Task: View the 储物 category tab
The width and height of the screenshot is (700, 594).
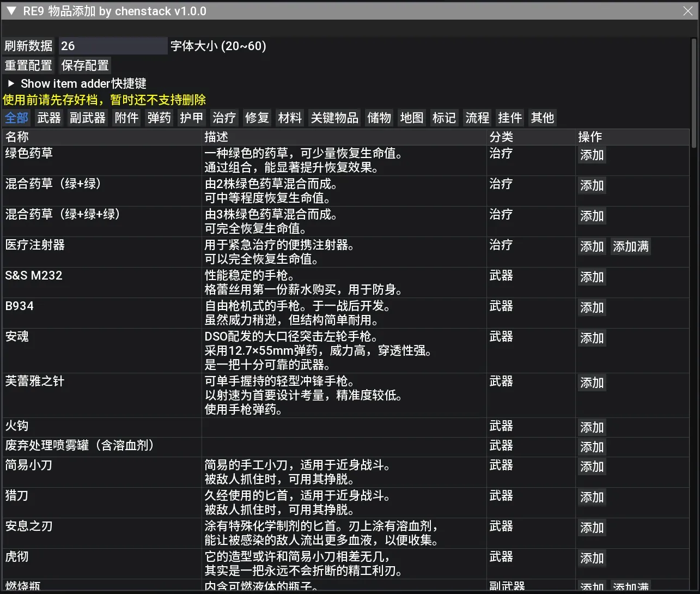Action: [x=379, y=118]
